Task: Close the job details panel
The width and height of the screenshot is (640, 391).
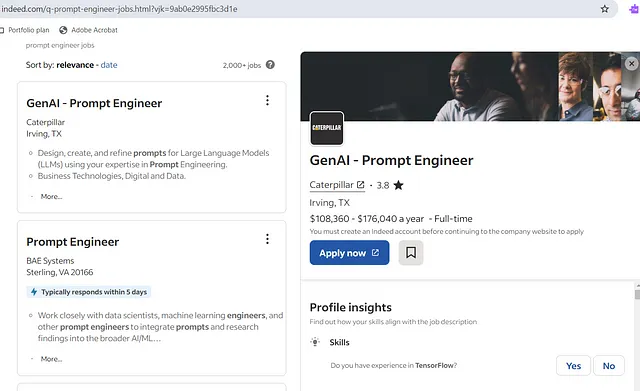Action: click(631, 64)
